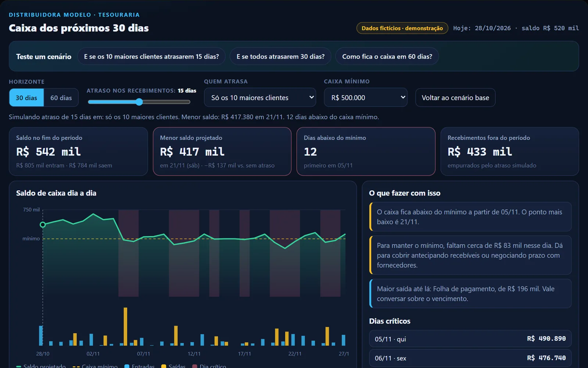The height and width of the screenshot is (368, 588).
Task: Open the 05/11 · qui critical day row
Action: coord(470,339)
